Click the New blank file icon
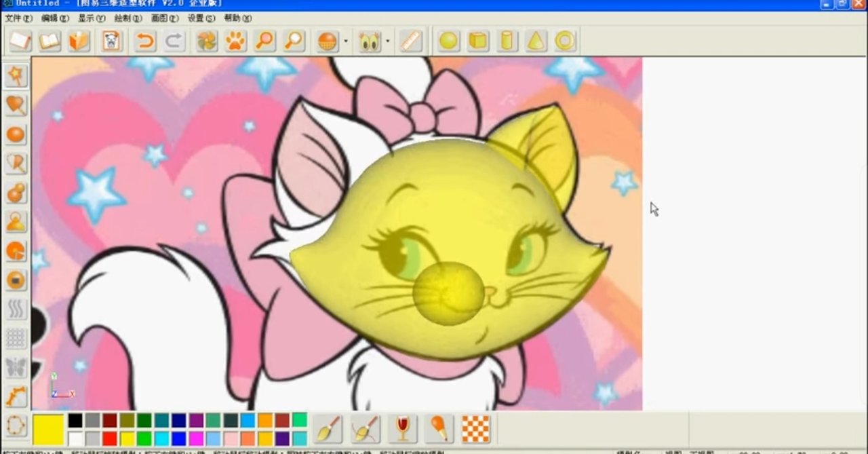 pos(20,41)
